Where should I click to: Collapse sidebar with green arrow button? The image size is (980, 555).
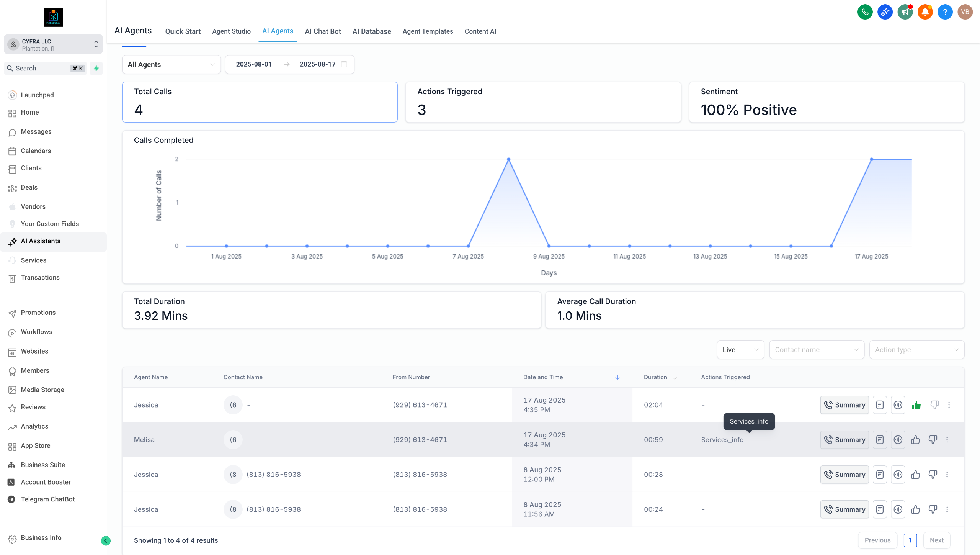(106, 540)
